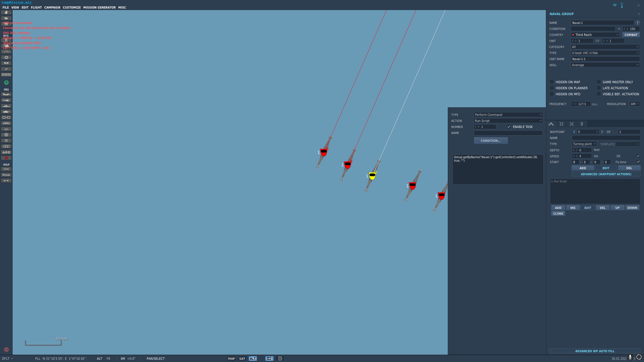Open the battlefield commanders flags icon
The image size is (644, 362).
(x=6, y=63)
